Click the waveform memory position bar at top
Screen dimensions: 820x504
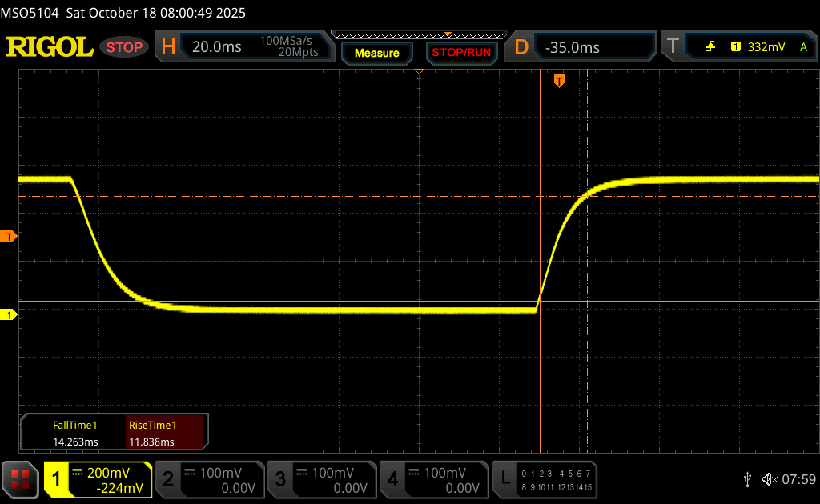coord(418,34)
